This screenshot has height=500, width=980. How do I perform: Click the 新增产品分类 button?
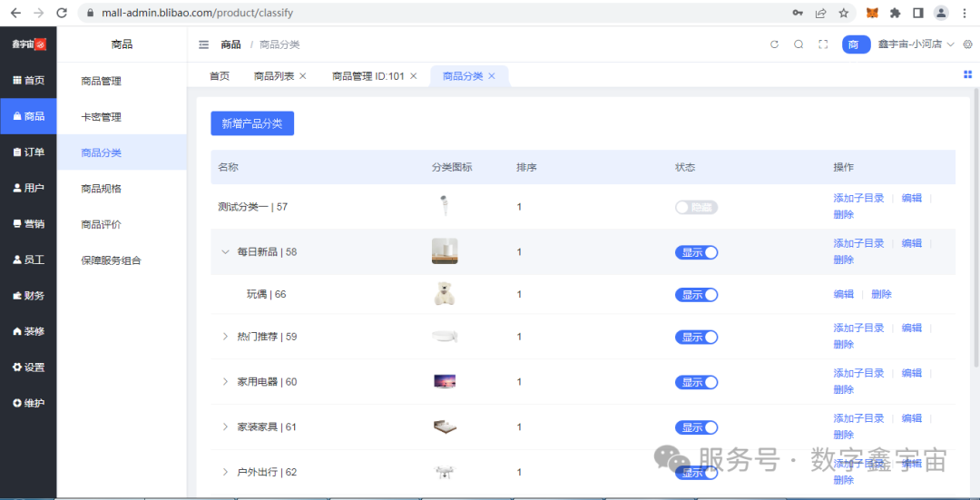(252, 123)
